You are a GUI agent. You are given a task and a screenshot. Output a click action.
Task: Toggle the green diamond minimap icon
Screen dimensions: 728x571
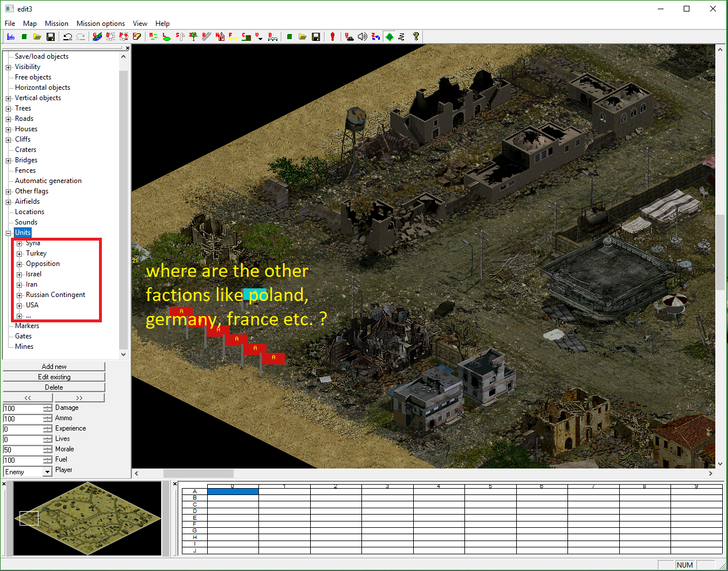click(390, 37)
